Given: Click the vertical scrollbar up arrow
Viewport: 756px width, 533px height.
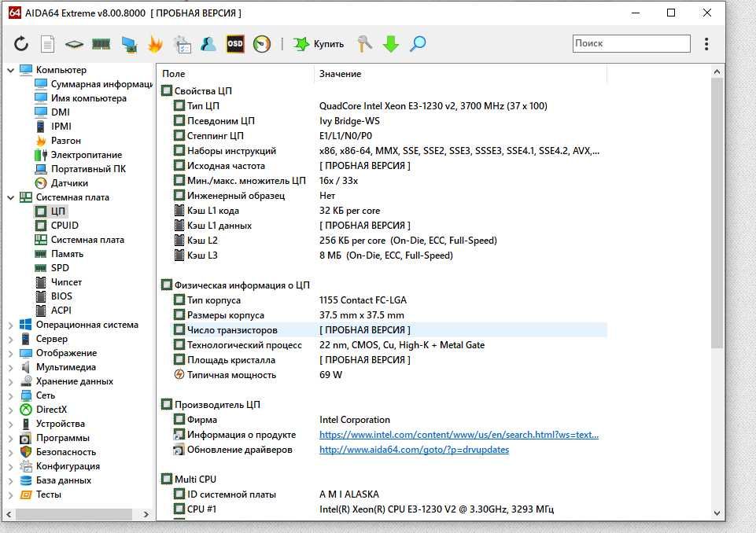Looking at the screenshot, I should click(717, 72).
